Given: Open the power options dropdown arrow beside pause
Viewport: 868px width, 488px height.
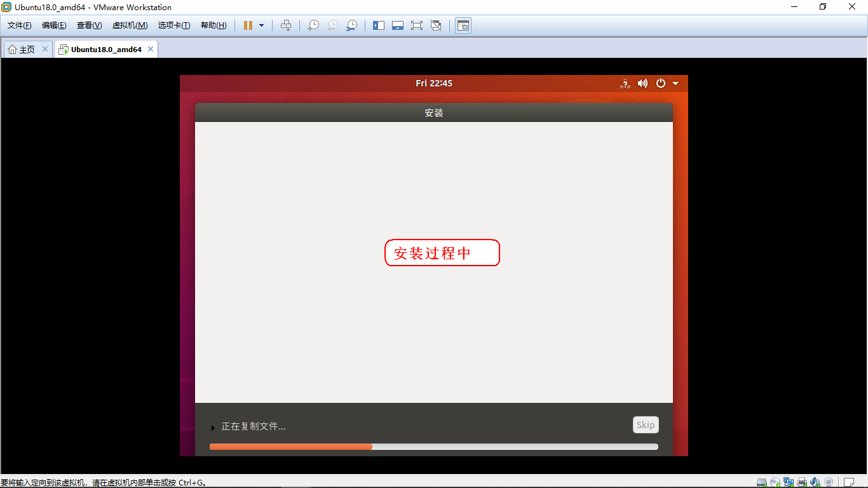Looking at the screenshot, I should coord(261,25).
